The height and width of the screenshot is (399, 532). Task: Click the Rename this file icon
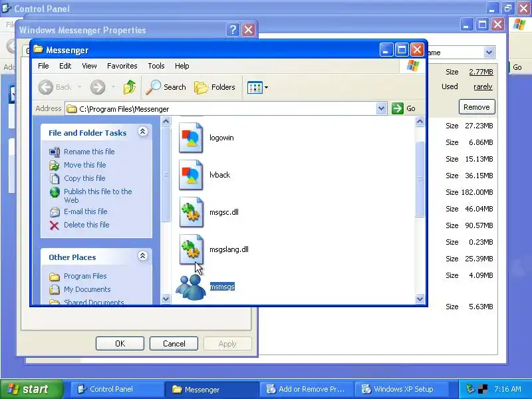[55, 152]
